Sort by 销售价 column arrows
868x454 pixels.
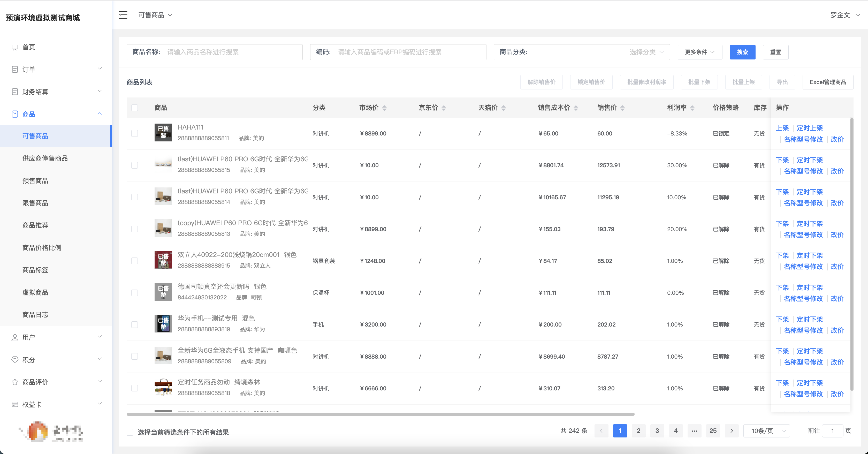622,108
